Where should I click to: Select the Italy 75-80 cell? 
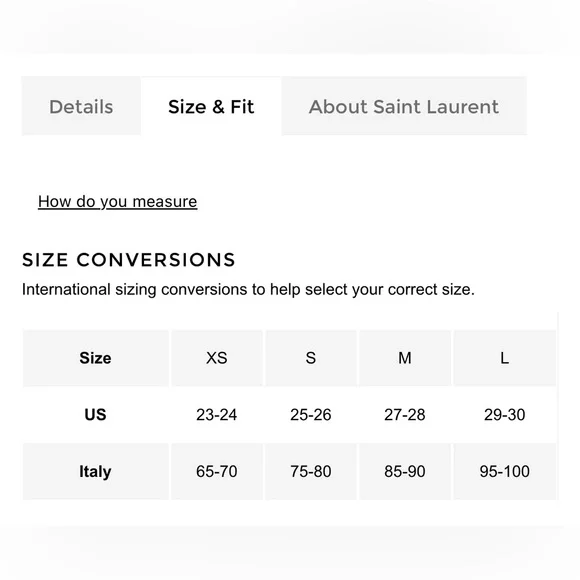click(x=311, y=471)
